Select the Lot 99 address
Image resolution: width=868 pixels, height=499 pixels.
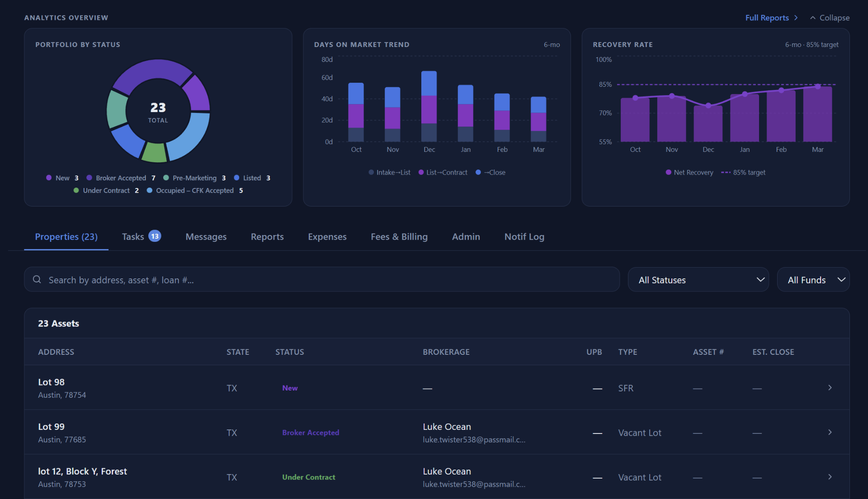(x=52, y=427)
